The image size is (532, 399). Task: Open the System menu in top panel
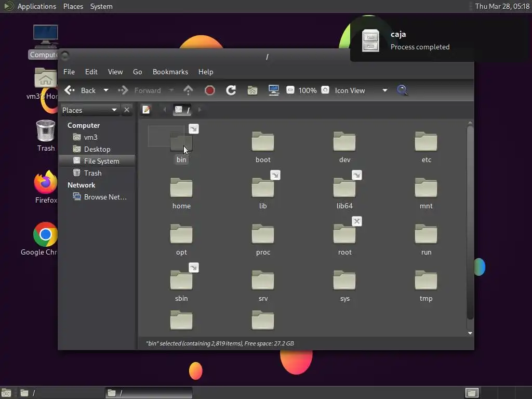101,6
